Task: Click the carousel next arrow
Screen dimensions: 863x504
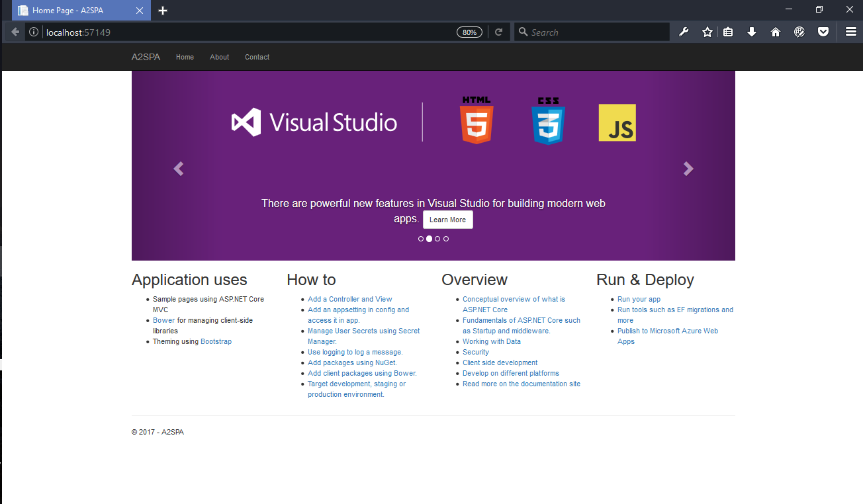Action: (x=688, y=169)
